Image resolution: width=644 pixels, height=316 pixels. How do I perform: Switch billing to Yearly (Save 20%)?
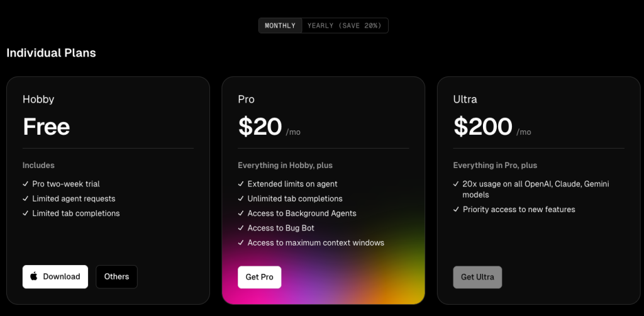tap(345, 25)
